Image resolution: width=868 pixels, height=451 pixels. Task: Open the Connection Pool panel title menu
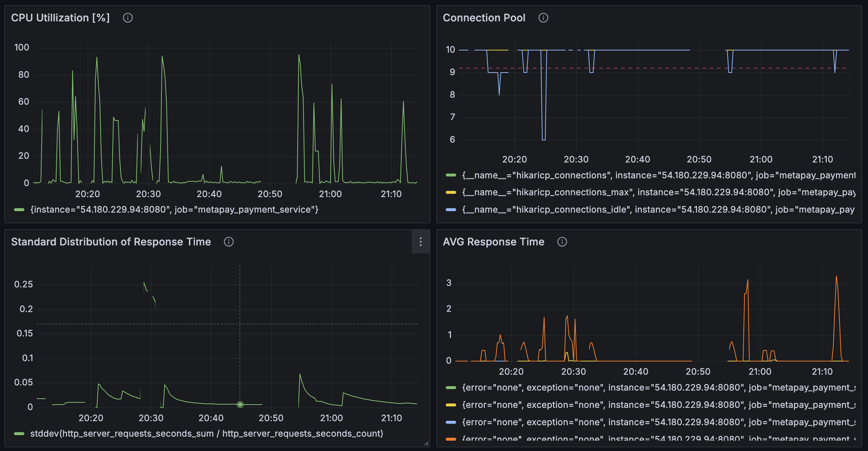tap(484, 18)
